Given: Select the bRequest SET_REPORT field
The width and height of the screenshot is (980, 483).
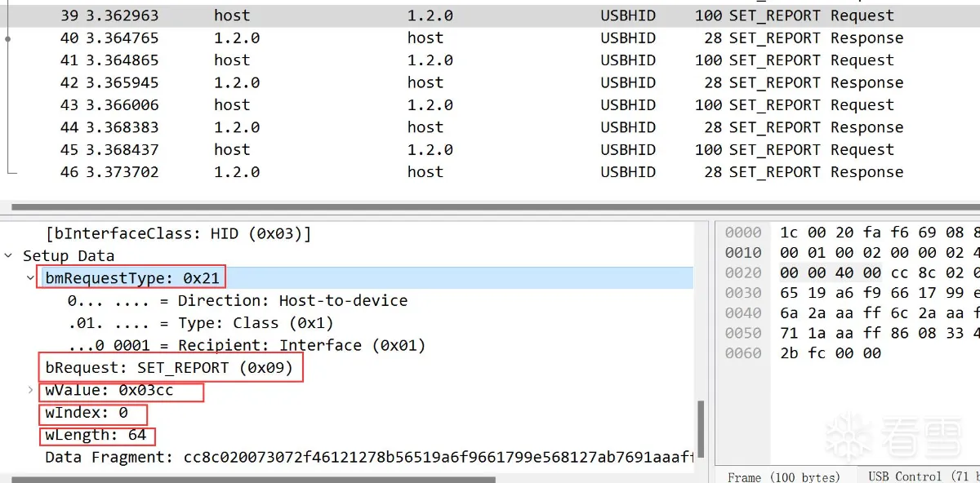Looking at the screenshot, I should click(x=169, y=368).
